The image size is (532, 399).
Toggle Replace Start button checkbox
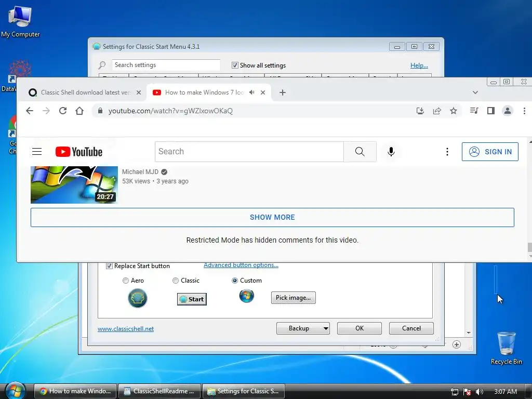point(109,266)
